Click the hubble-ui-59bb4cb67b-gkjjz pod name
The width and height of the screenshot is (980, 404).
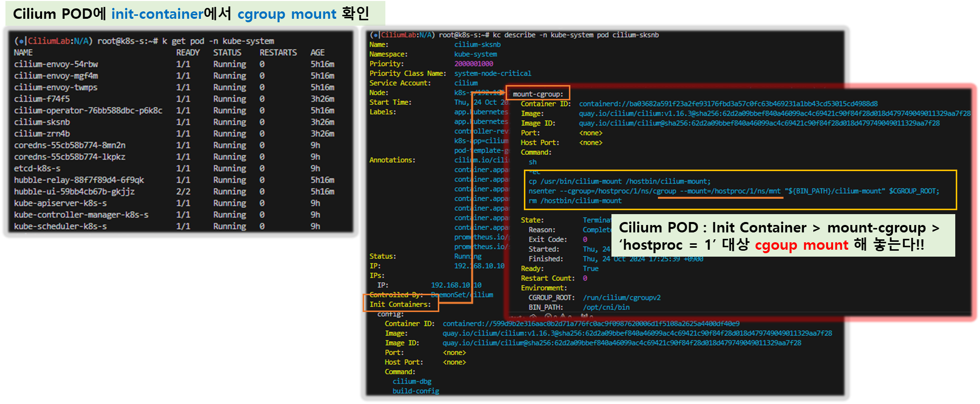pyautogui.click(x=74, y=191)
